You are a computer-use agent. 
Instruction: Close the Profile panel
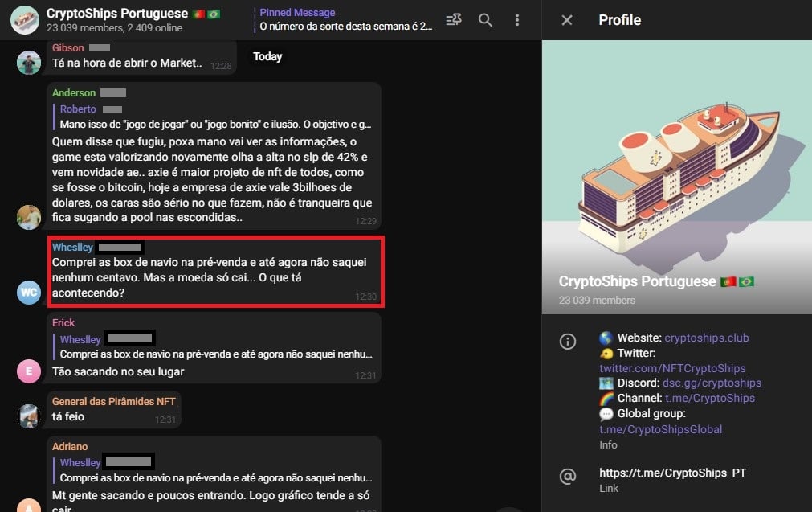567,19
